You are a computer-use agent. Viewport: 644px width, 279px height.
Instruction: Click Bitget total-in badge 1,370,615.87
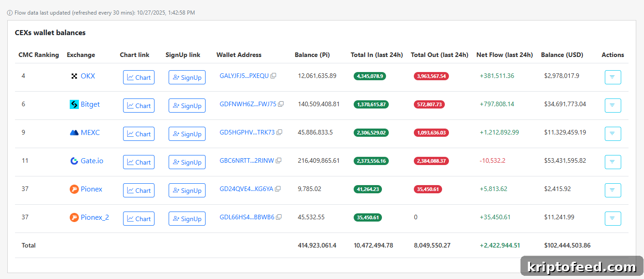click(x=371, y=104)
